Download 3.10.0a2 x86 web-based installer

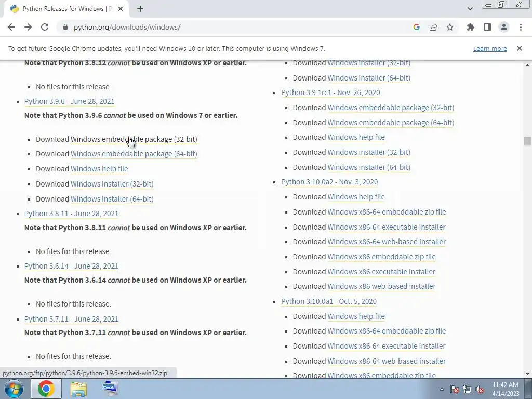pyautogui.click(x=381, y=286)
